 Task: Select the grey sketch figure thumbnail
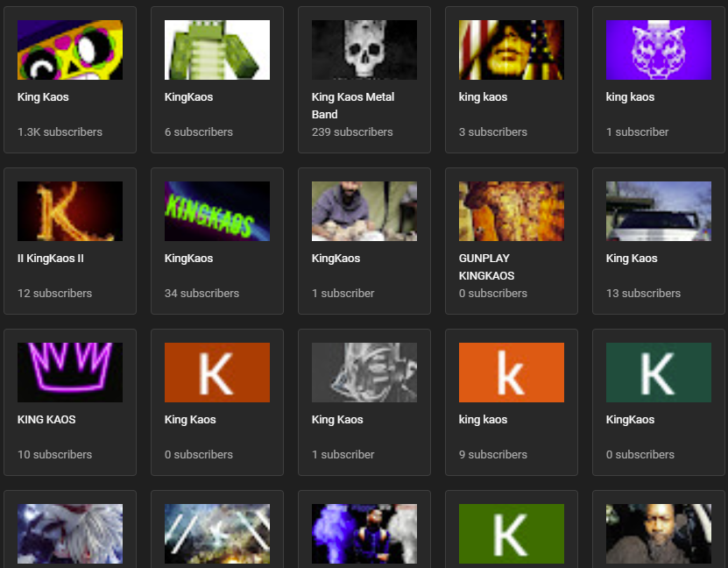tap(364, 373)
